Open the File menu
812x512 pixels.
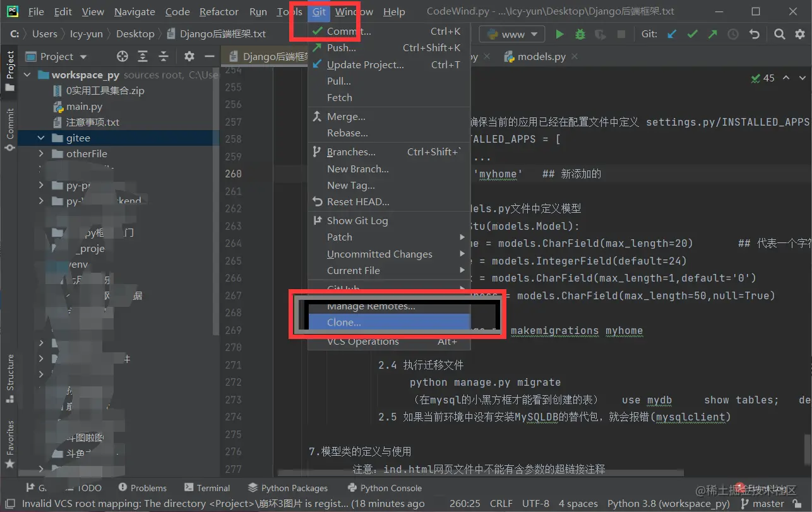36,11
